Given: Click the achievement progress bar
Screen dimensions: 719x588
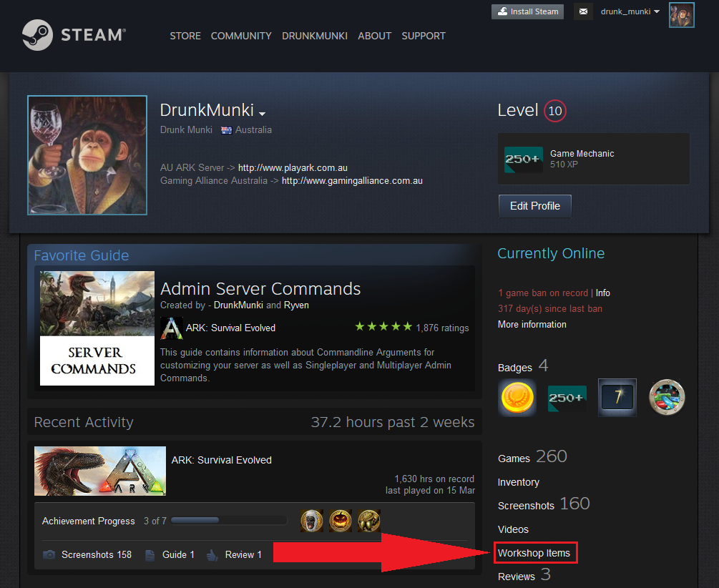Looking at the screenshot, I should pyautogui.click(x=228, y=521).
